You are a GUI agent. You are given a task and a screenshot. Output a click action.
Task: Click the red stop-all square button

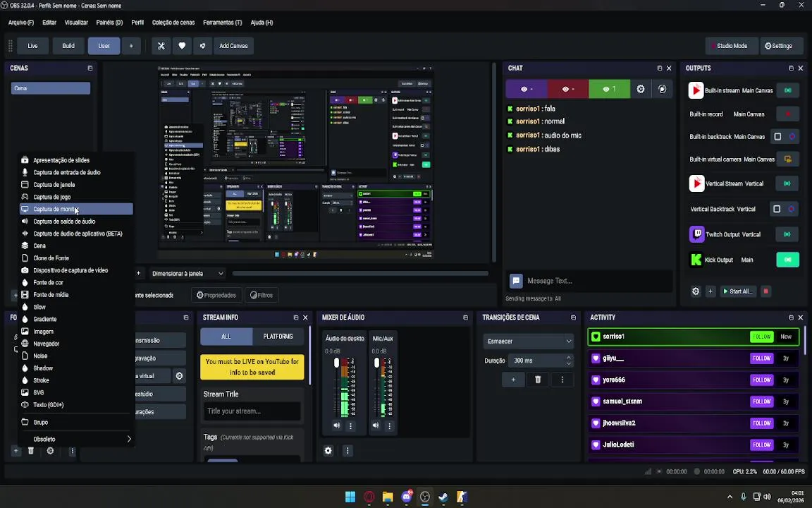(x=766, y=291)
